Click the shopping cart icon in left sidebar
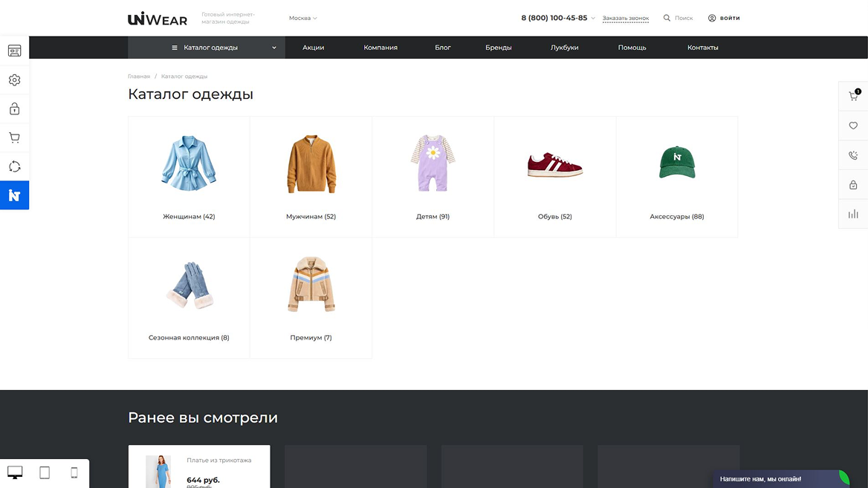 pos(14,137)
